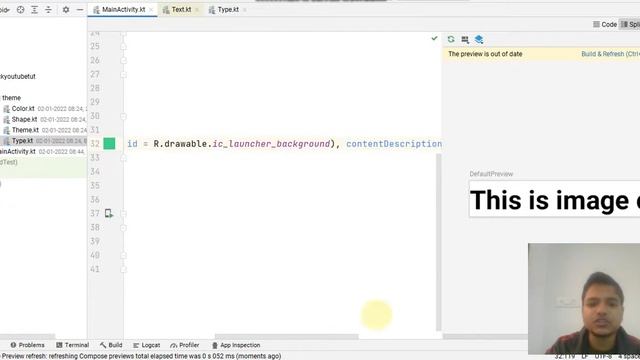Switch to the Type.kt tab

click(227, 9)
